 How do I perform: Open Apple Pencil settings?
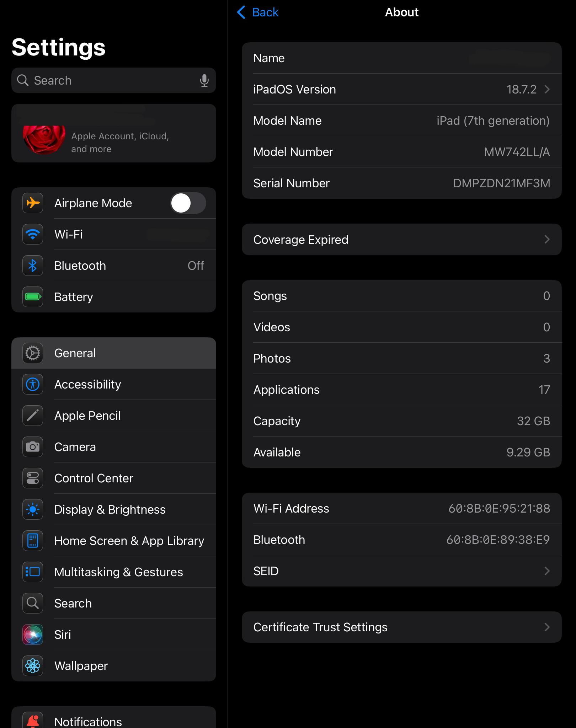pos(114,416)
